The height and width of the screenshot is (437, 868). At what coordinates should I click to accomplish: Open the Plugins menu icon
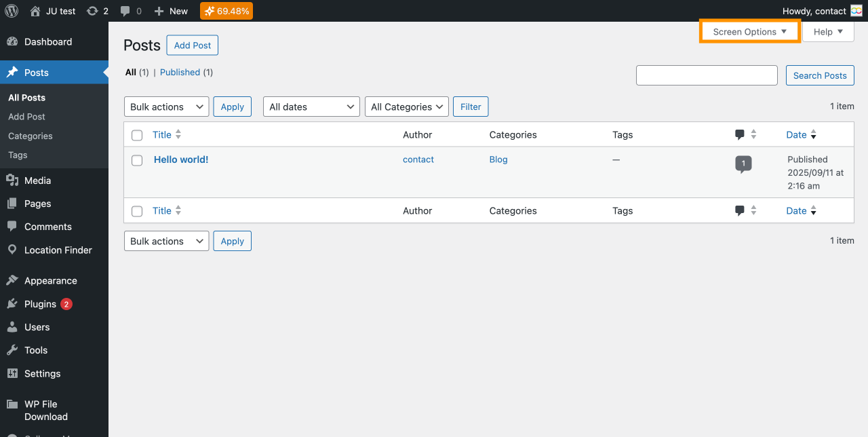coord(12,304)
